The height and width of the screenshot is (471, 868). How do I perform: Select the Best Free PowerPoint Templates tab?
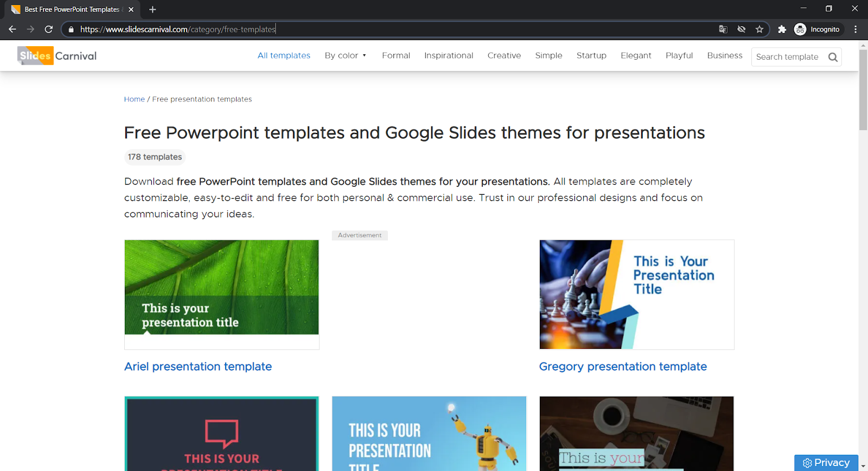tap(72, 9)
